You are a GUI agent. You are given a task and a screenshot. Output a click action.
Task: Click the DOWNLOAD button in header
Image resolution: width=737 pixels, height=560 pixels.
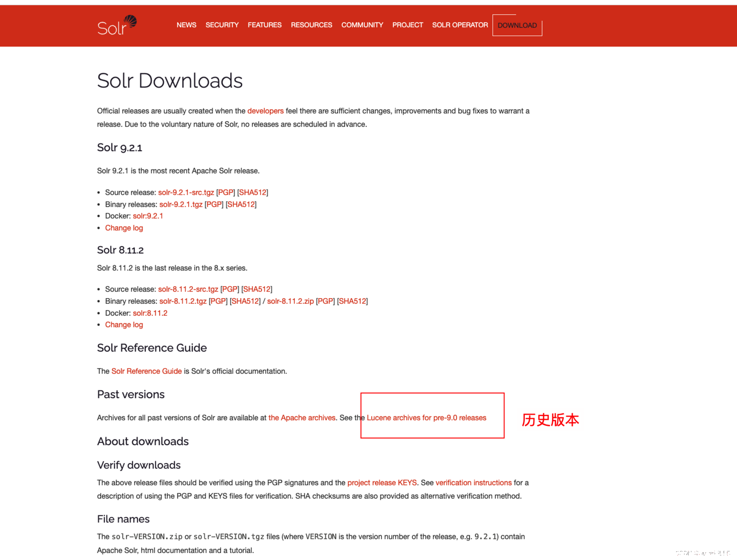coord(517,25)
